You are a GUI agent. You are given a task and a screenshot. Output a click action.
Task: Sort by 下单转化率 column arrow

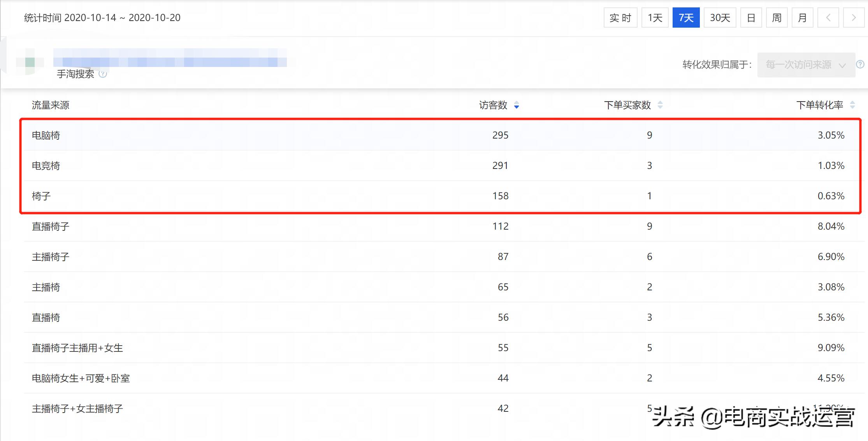coord(852,105)
